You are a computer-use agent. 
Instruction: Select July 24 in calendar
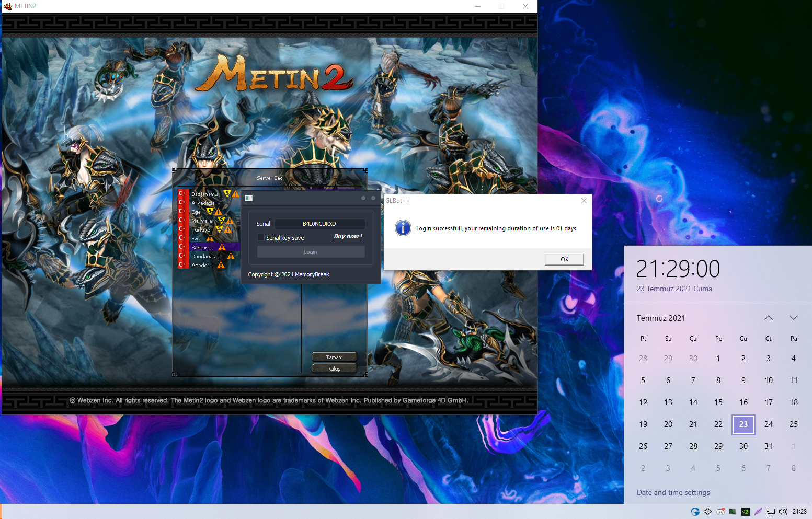pyautogui.click(x=769, y=424)
